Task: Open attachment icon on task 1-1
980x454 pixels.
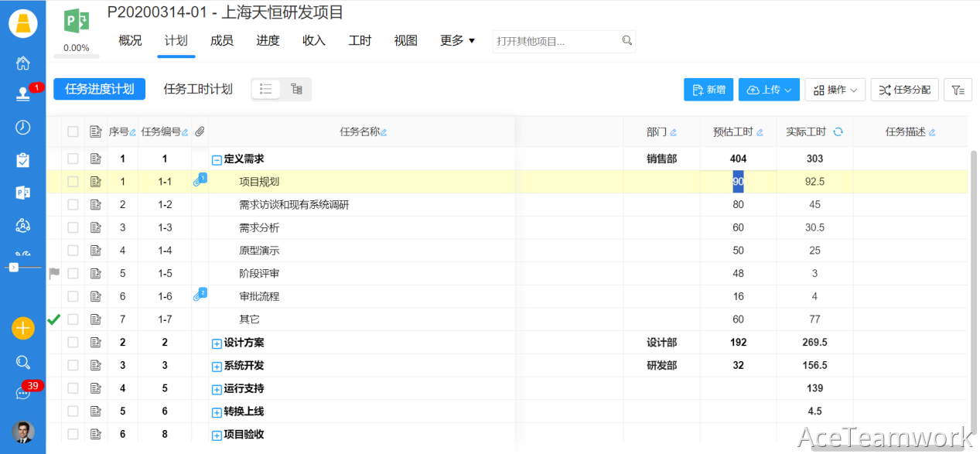Action: pos(199,182)
